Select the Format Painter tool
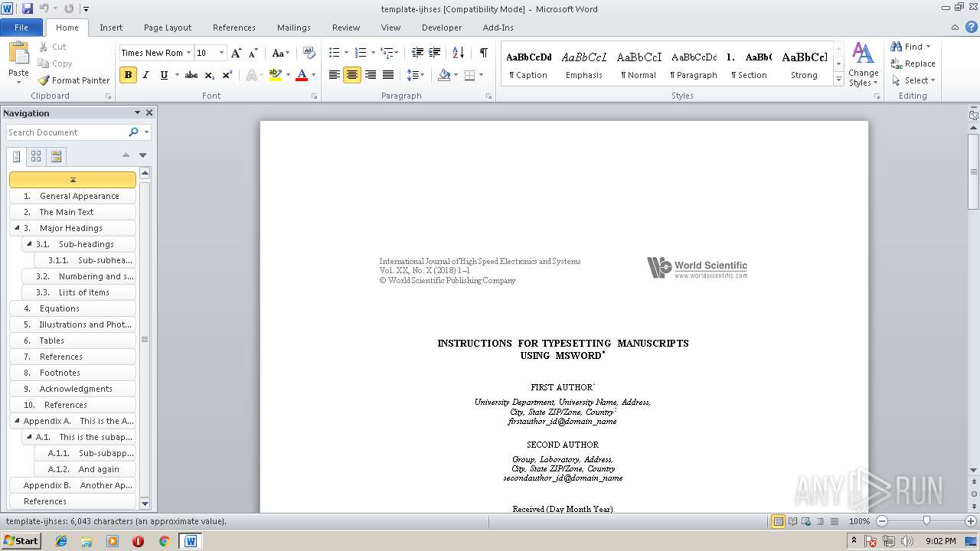The image size is (980, 551). 73,80
